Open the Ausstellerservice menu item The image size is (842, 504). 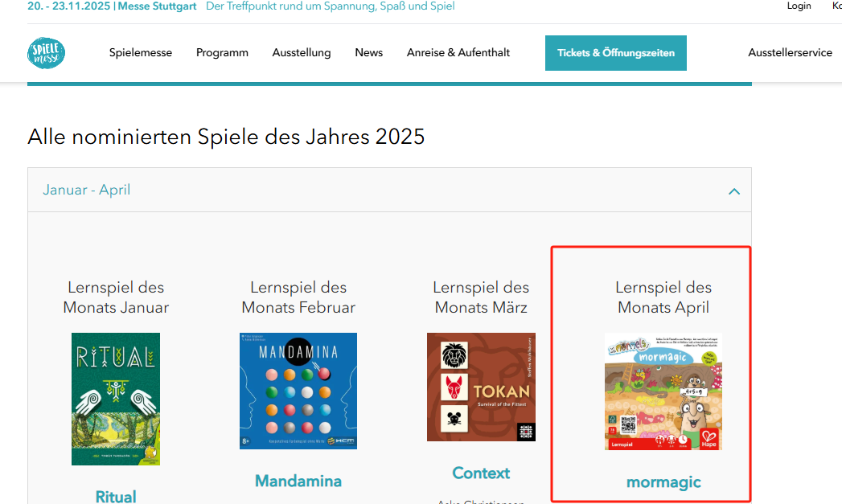click(x=790, y=53)
